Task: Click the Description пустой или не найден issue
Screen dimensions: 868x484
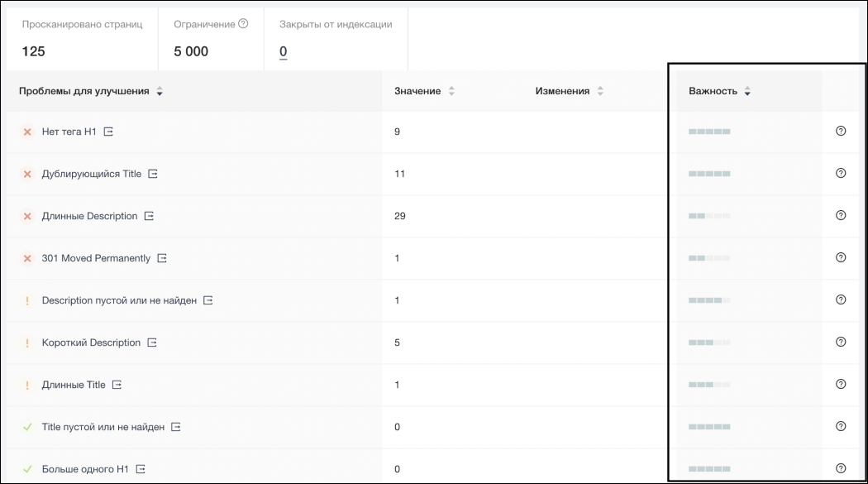Action: (119, 300)
